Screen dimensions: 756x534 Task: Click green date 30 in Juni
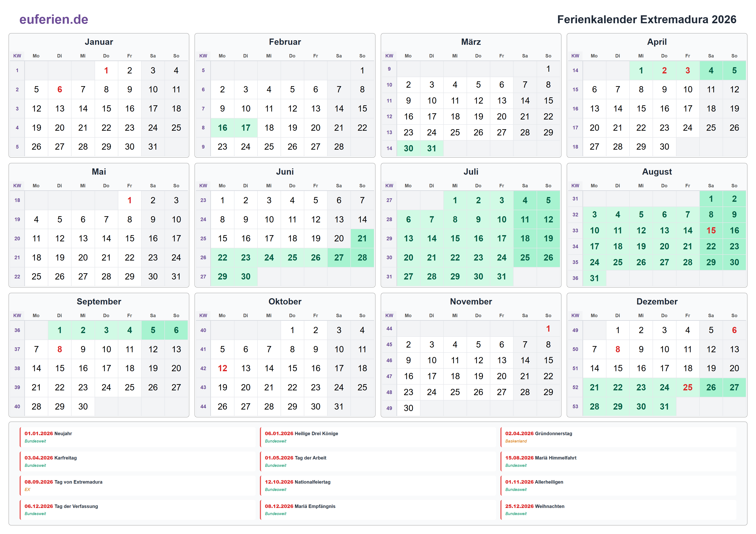tap(246, 277)
